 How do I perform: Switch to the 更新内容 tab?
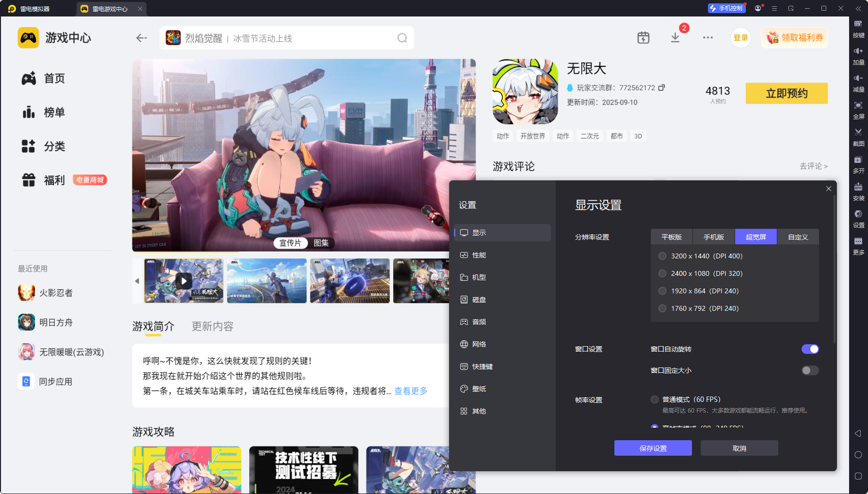[x=212, y=326]
